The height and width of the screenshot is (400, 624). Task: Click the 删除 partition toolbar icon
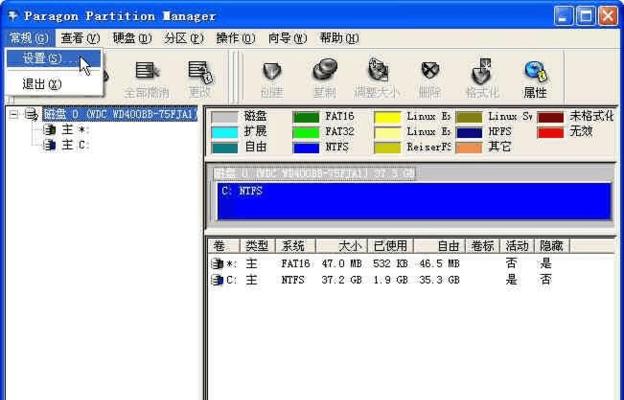click(430, 80)
